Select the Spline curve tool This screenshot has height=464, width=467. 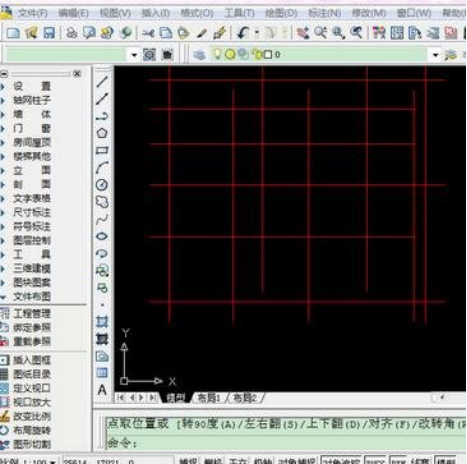click(102, 219)
